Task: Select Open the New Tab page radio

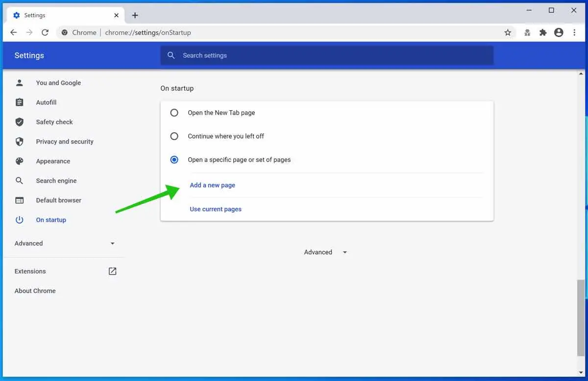Action: (x=174, y=113)
